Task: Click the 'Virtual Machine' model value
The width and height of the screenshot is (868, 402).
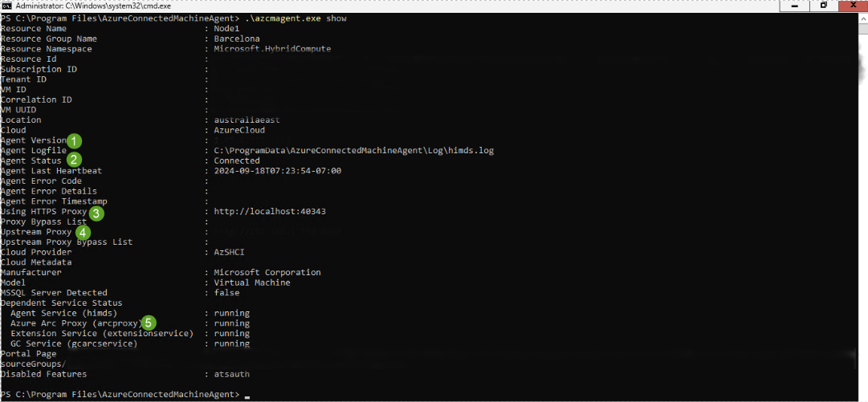Action: pyautogui.click(x=252, y=282)
